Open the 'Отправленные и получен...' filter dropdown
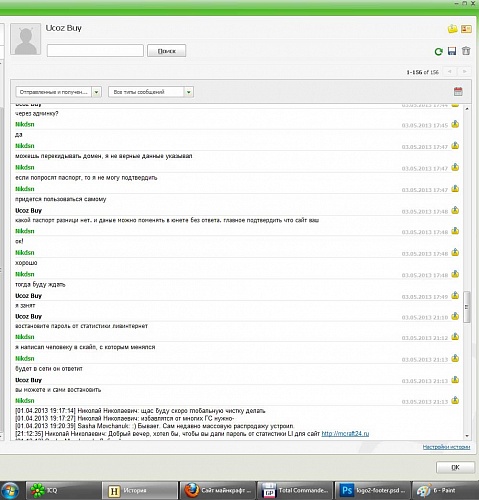 pyautogui.click(x=58, y=92)
